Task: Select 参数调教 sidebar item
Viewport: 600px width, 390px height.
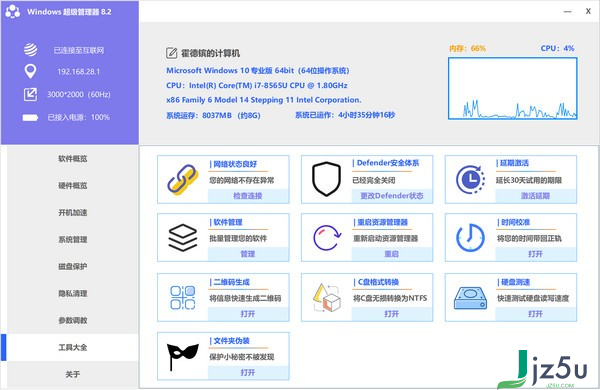Action: tap(73, 320)
